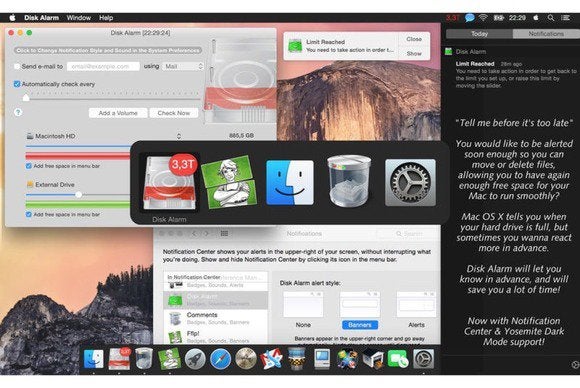This screenshot has width=580, height=388.
Task: Open the warehouse garage icon in Dock
Action: (x=372, y=359)
